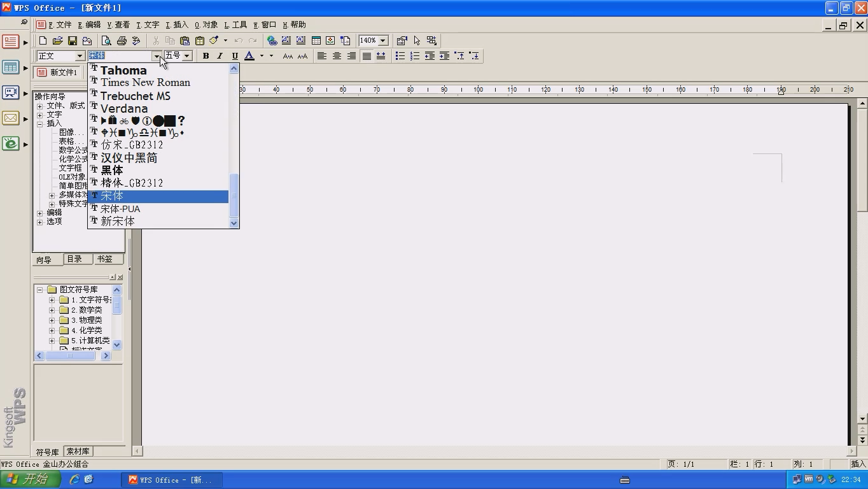
Task: Expand the 文件、版式 tree node
Action: 39,106
